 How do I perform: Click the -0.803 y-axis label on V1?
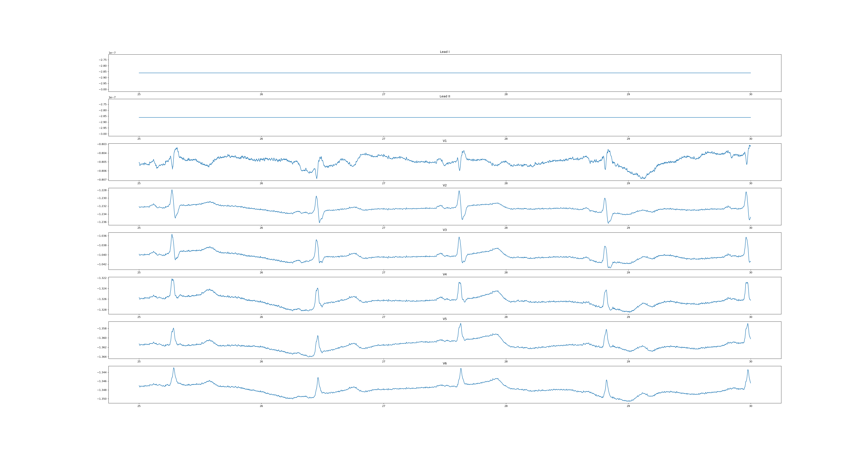point(102,144)
